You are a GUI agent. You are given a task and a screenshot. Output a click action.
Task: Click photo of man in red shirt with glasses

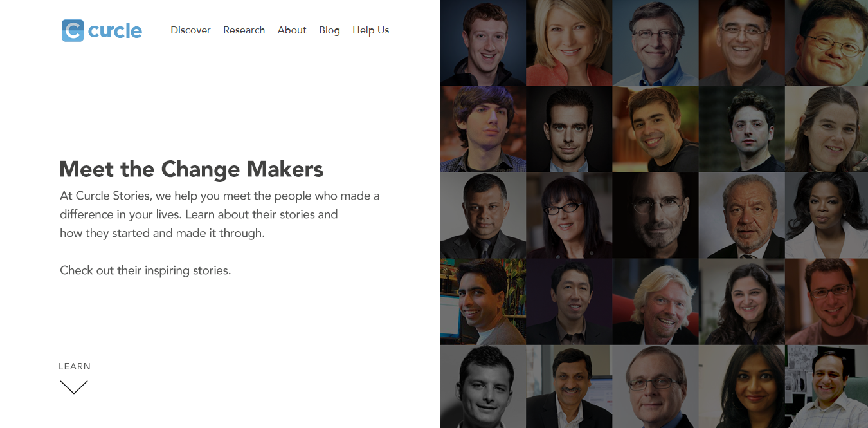point(827,301)
